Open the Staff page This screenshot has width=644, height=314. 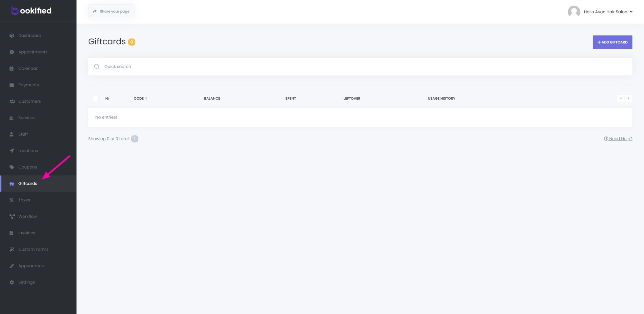38,134
